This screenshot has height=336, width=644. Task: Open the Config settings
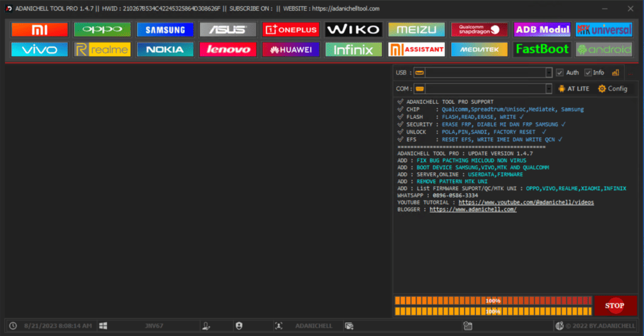pyautogui.click(x=613, y=89)
